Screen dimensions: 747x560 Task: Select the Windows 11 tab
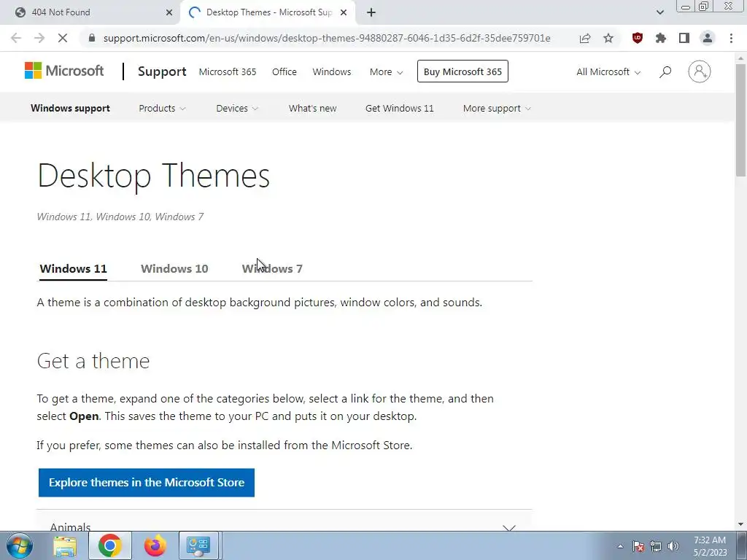74,268
